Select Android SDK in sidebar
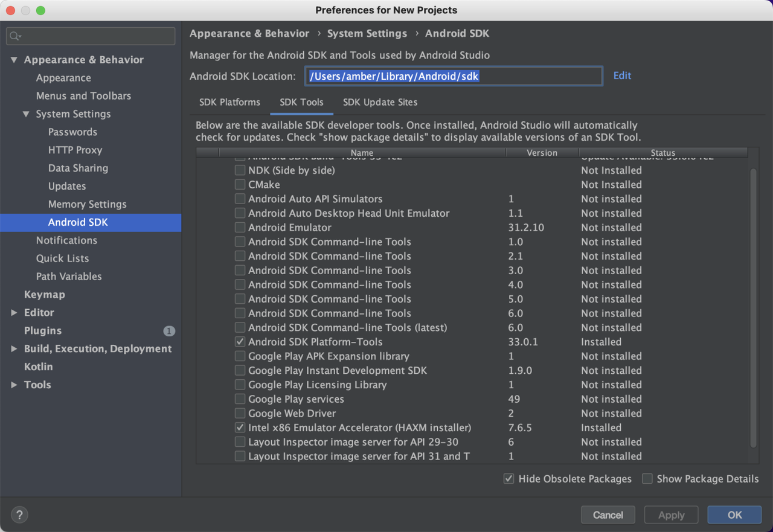Screen dimensions: 773x532 (91, 223)
